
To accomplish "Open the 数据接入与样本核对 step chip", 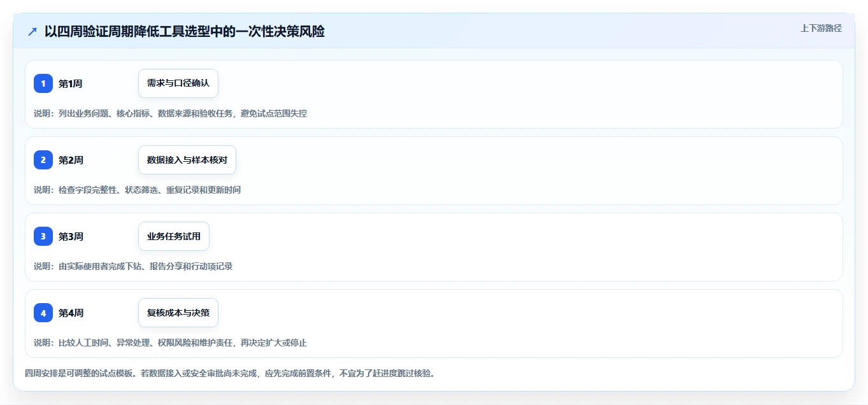I will (x=187, y=160).
